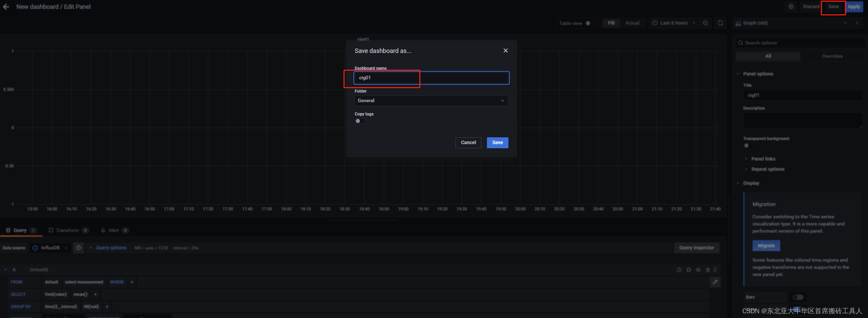Collapse query A row chevron
Screen dimensions: 868x318
pos(5,269)
